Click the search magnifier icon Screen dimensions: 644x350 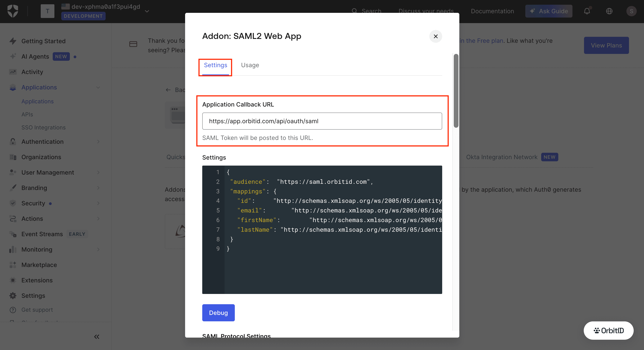(354, 11)
